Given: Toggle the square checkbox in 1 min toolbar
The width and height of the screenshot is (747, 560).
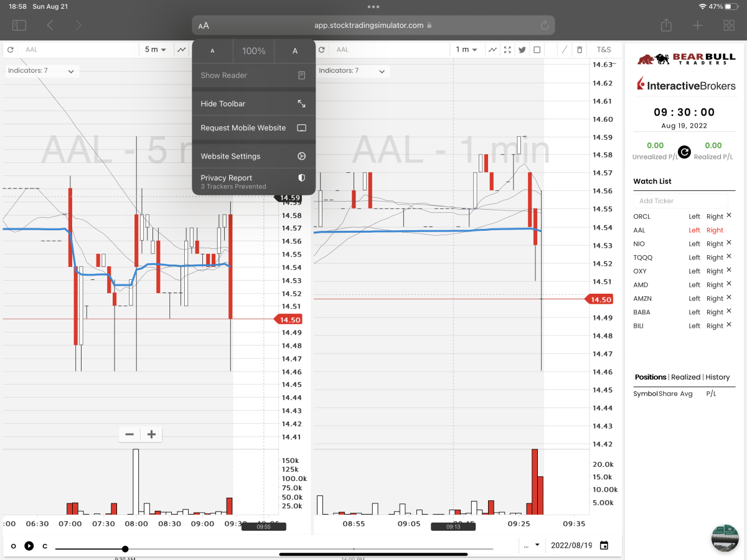Looking at the screenshot, I should coord(537,50).
